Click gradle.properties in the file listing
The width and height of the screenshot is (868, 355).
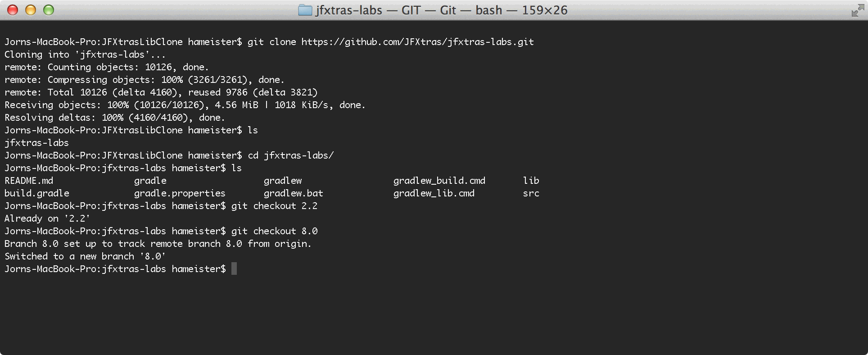coord(180,193)
